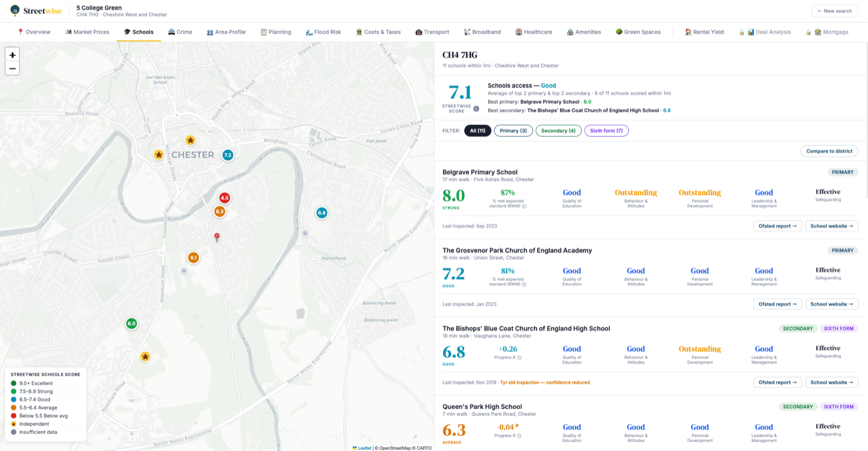Click the 7.2 blue map marker

pyautogui.click(x=227, y=155)
